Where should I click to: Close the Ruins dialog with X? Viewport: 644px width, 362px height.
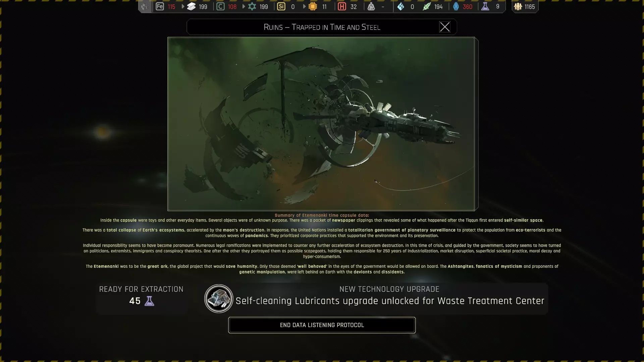[x=444, y=27]
